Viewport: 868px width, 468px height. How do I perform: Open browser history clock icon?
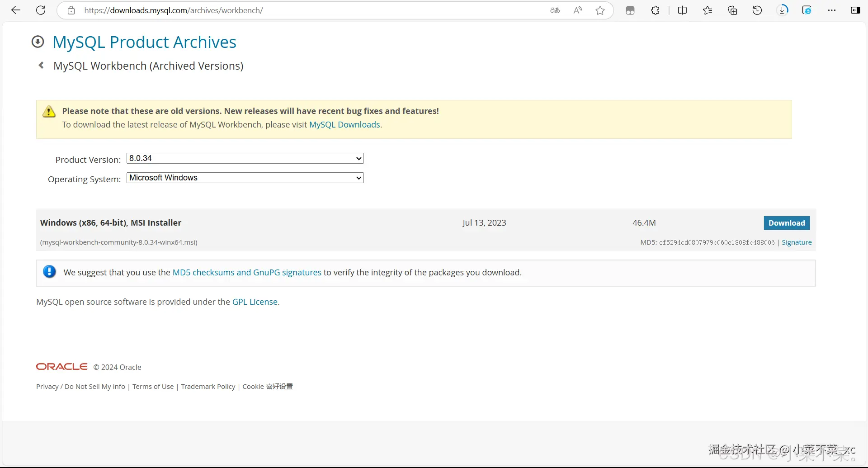(x=757, y=10)
